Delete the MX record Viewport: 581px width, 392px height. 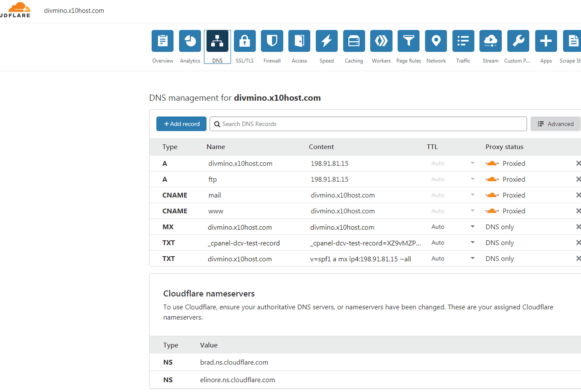pyautogui.click(x=578, y=227)
